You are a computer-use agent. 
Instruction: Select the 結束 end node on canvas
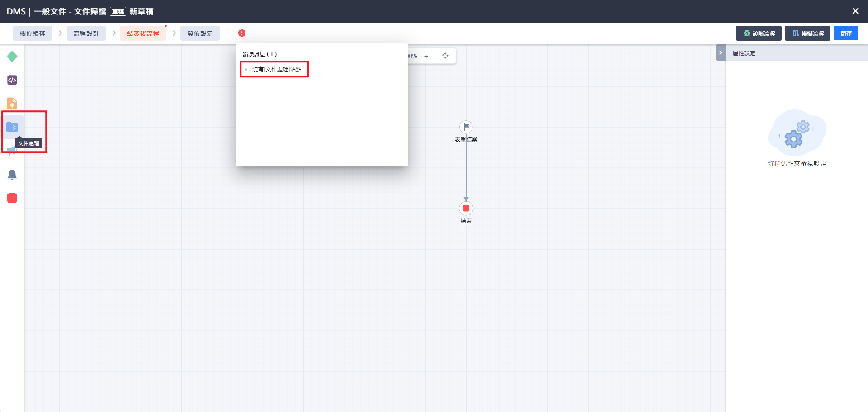tap(466, 209)
